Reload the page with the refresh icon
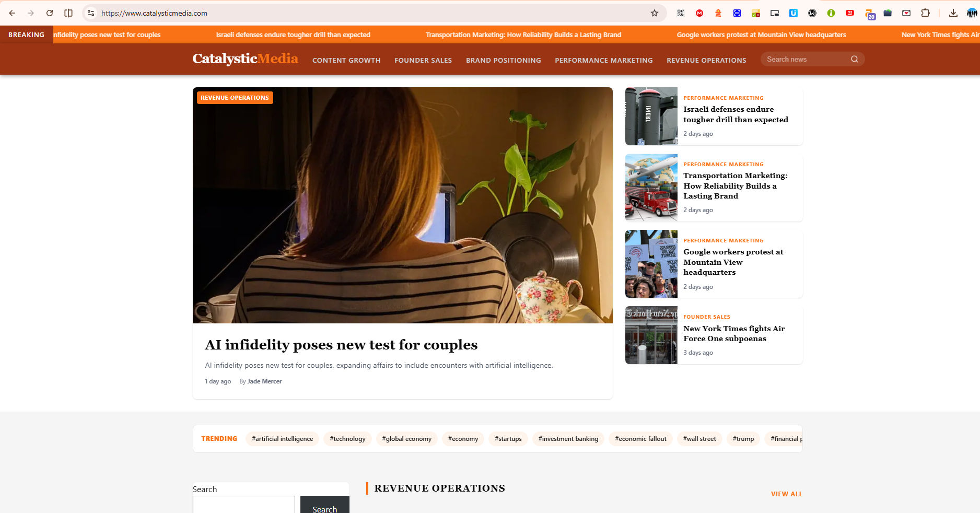The width and height of the screenshot is (980, 513). coord(50,13)
